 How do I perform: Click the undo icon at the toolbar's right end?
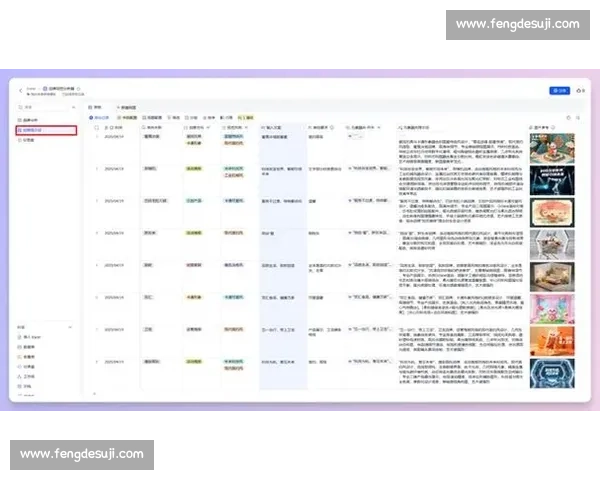(x=568, y=118)
